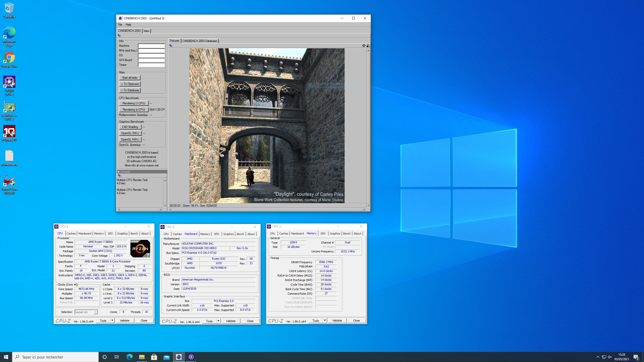Click the pin icon below CINEBENCH 2003 tab

tap(119, 36)
